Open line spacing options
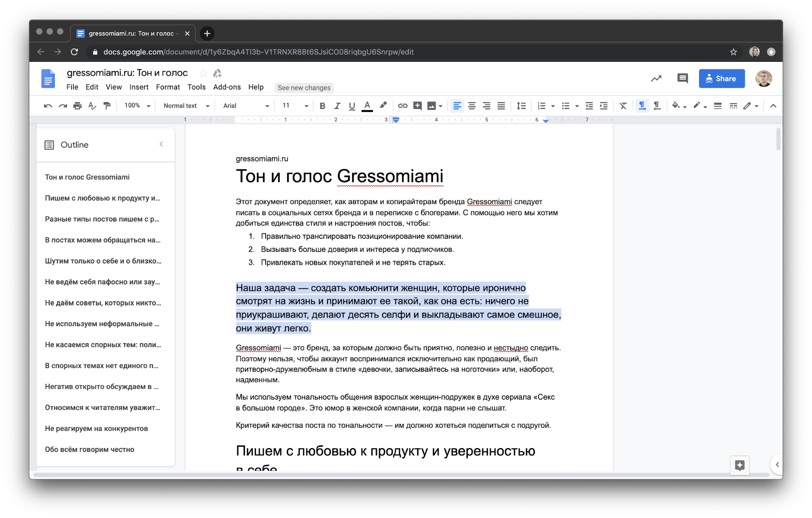Viewport: 812px width, 518px height. click(521, 106)
